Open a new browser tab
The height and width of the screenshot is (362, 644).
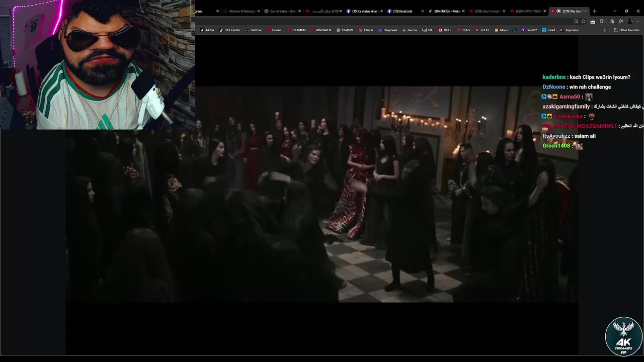pos(595,11)
